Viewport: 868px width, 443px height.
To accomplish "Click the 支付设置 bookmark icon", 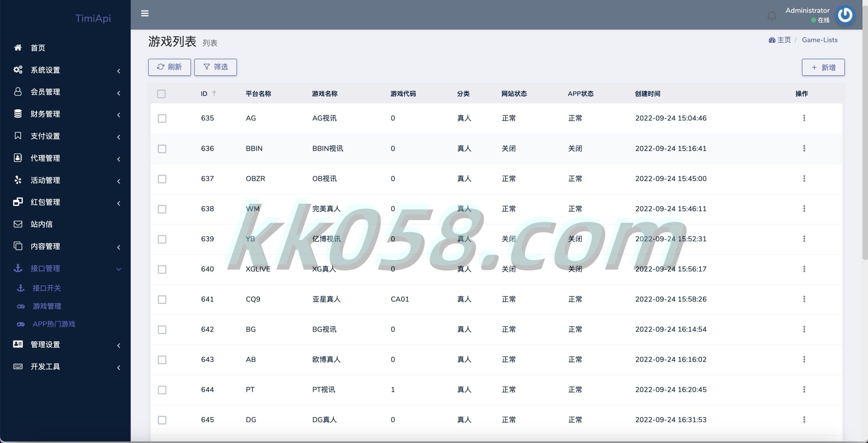I will 18,136.
